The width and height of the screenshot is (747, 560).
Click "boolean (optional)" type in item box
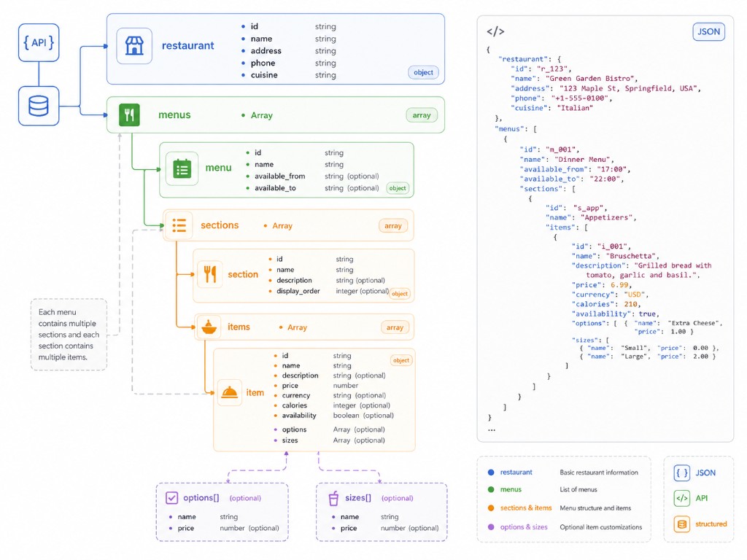[x=363, y=415]
